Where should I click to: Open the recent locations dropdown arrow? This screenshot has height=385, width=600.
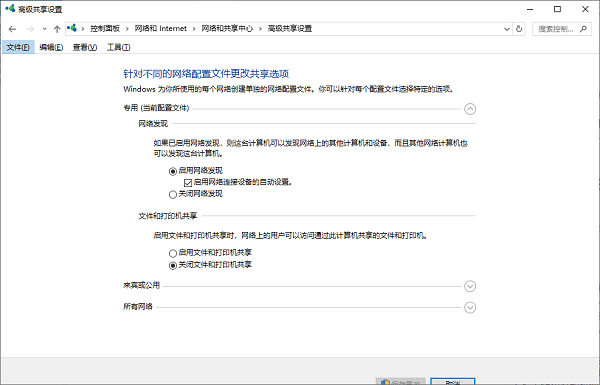tap(44, 29)
